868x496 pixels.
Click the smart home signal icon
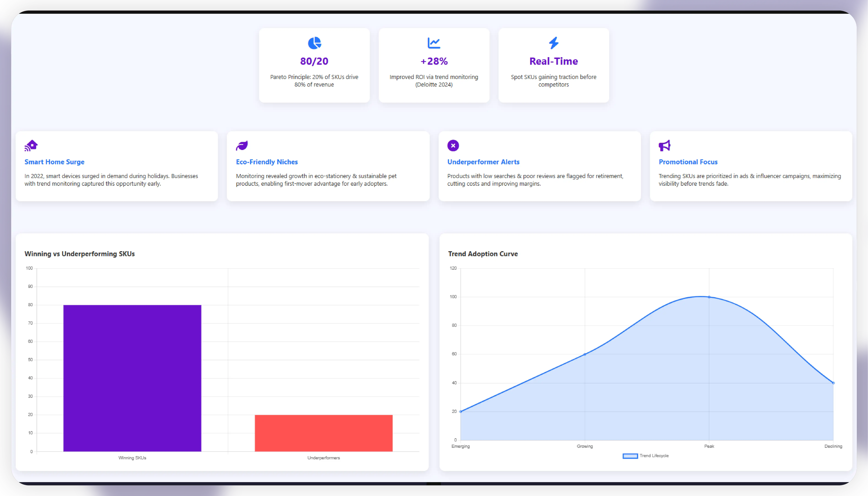click(31, 145)
